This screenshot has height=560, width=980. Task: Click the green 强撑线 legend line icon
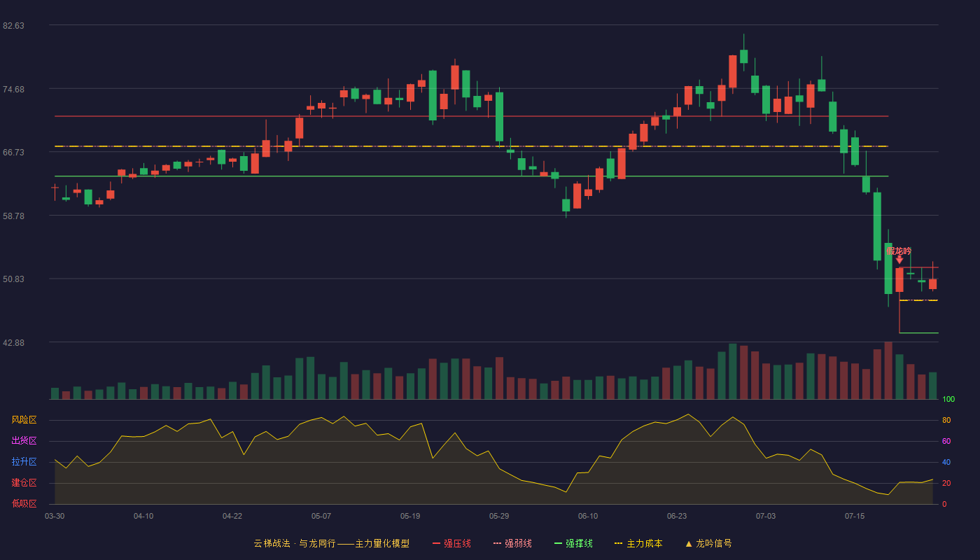[558, 544]
